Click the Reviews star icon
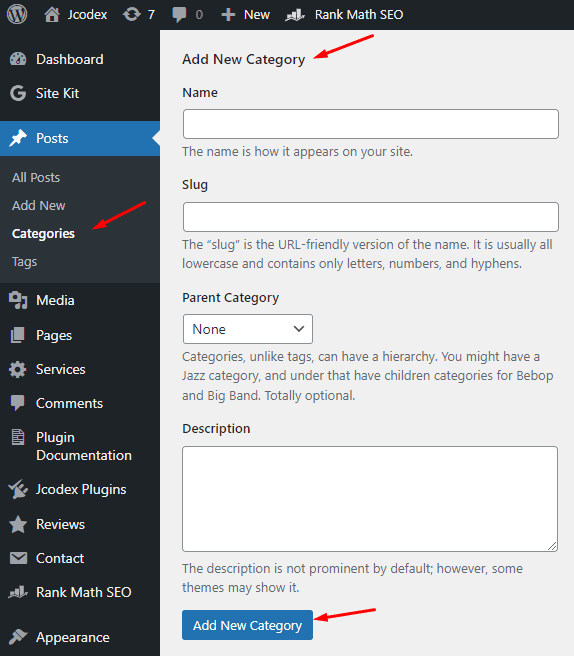 [x=18, y=524]
